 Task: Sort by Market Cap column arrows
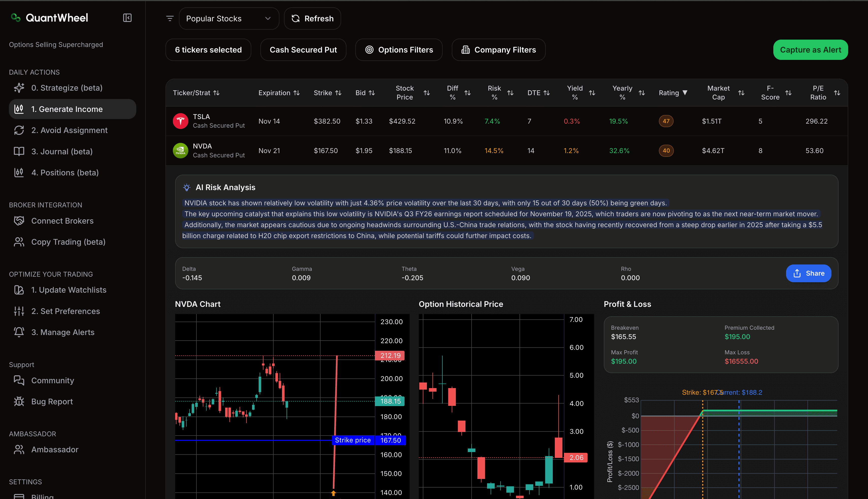(x=741, y=93)
